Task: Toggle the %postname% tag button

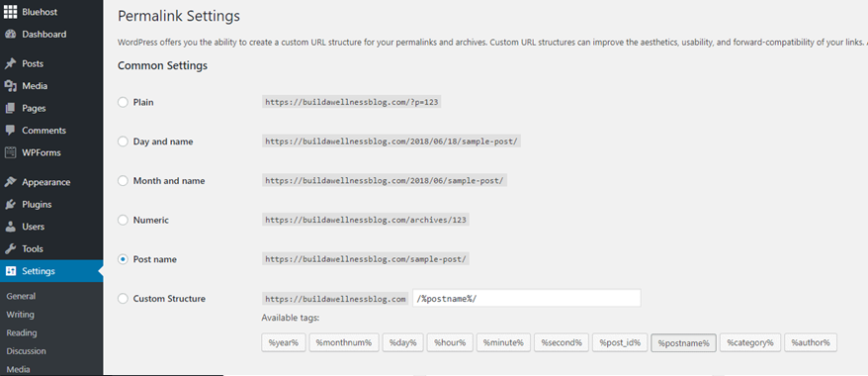Action: tap(684, 342)
